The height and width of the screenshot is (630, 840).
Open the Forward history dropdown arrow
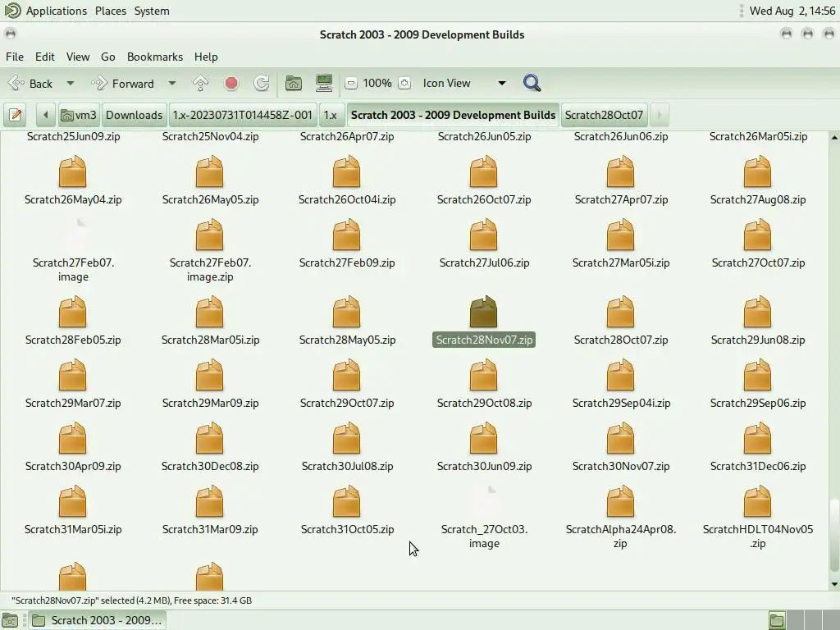coord(172,83)
